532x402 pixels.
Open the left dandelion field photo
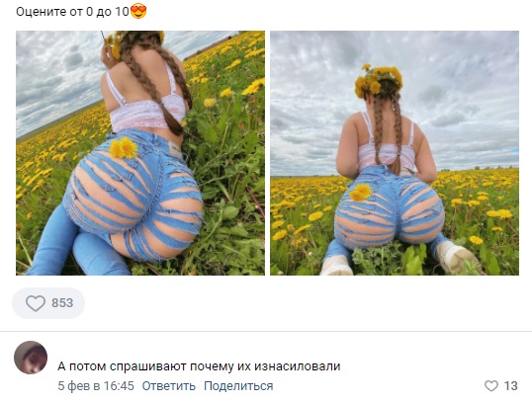pyautogui.click(x=140, y=153)
